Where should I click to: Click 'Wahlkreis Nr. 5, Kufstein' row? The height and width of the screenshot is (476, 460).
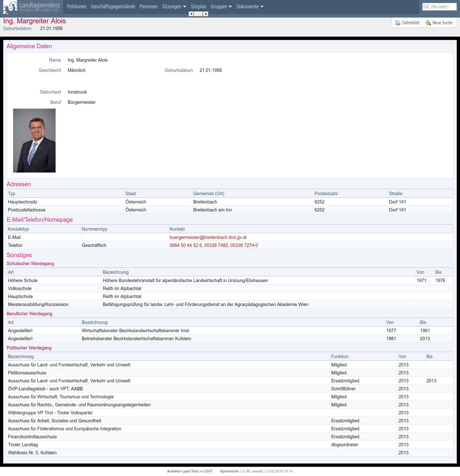(230, 453)
